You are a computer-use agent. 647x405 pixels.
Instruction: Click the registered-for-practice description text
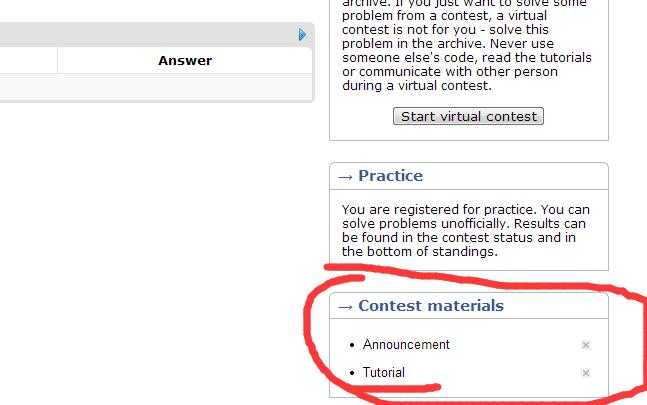click(466, 231)
